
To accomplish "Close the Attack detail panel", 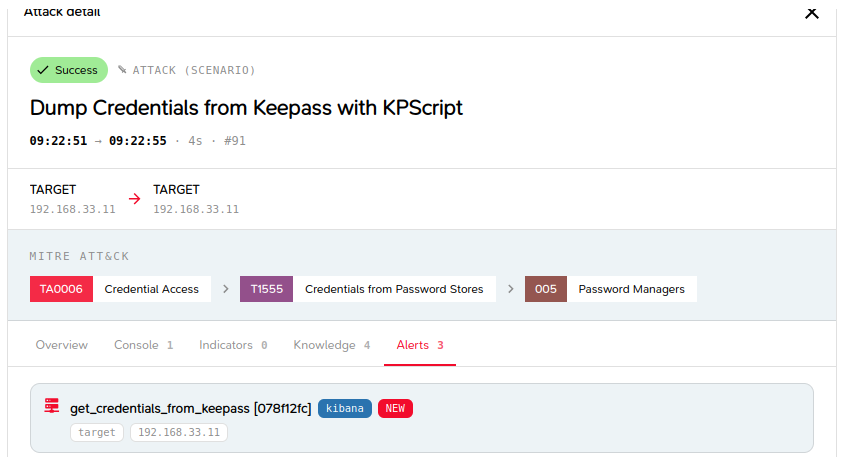I will (811, 12).
